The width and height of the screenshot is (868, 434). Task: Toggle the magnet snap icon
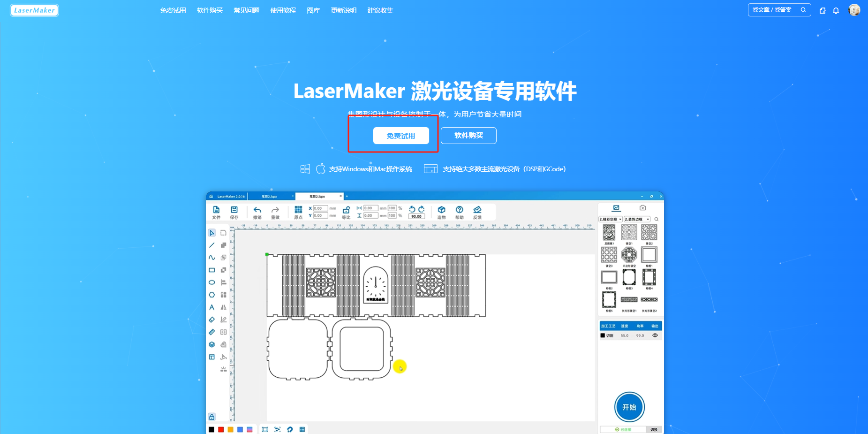[290, 429]
